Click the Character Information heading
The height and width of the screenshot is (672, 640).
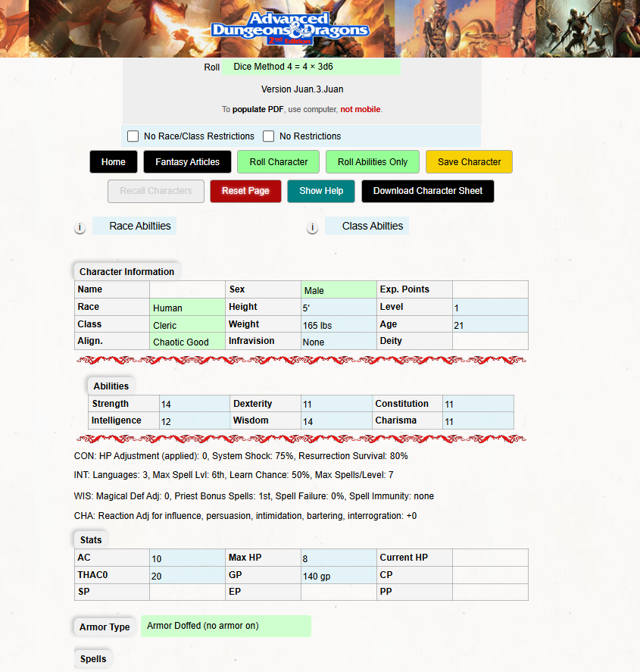click(x=126, y=272)
